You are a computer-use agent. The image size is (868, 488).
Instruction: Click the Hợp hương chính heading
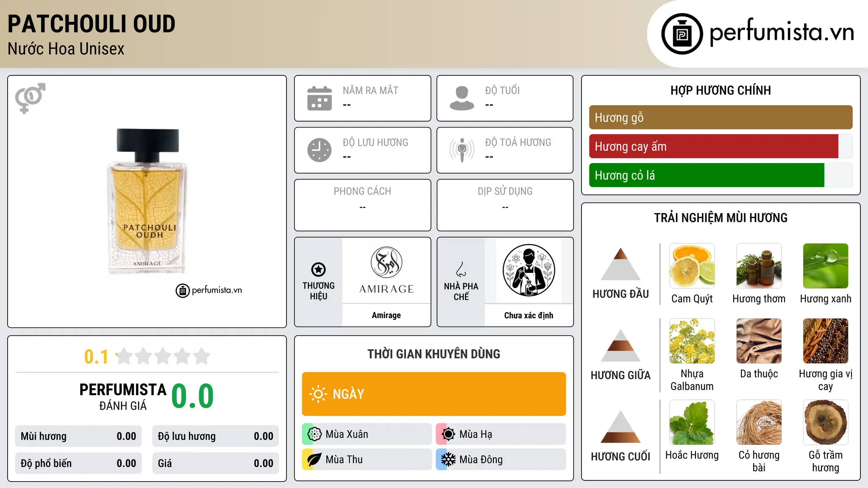pos(721,90)
